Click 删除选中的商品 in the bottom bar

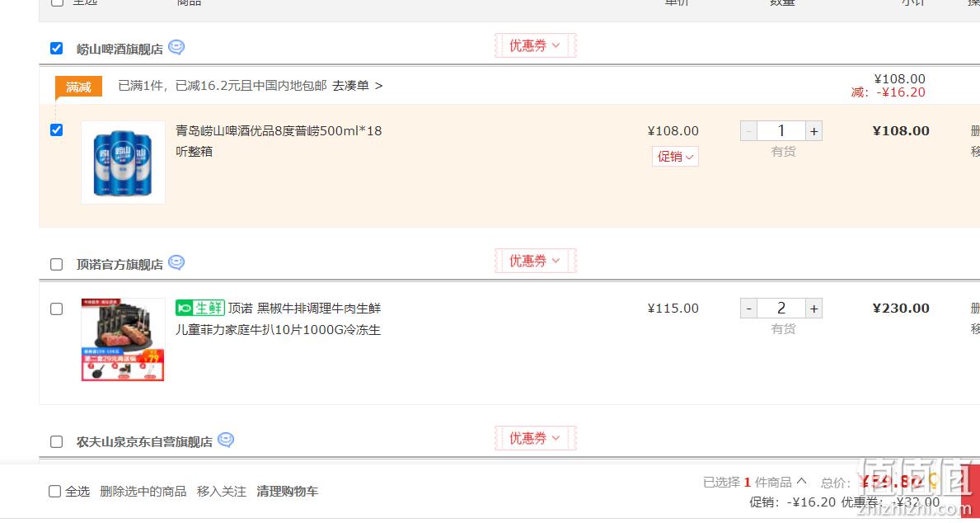(143, 492)
